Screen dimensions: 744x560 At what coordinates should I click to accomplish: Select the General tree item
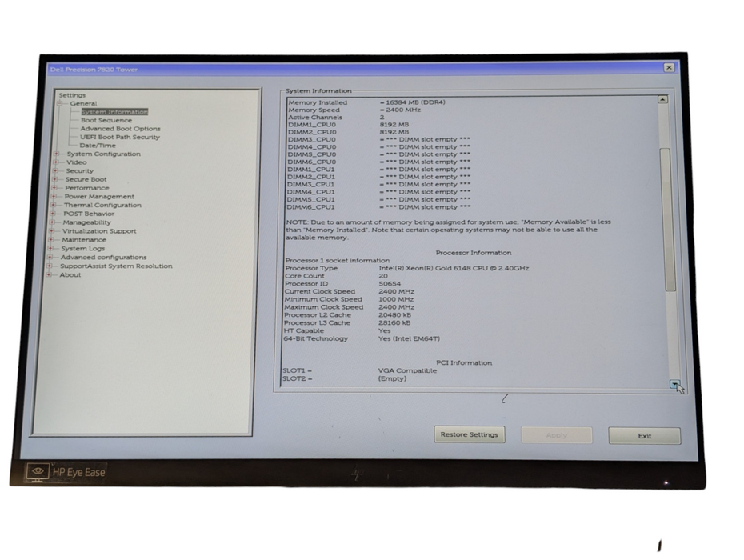pos(83,103)
